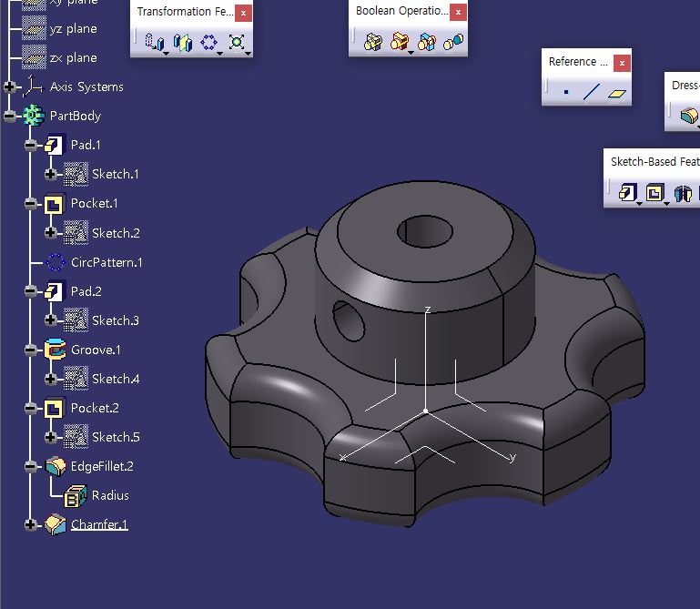Collapse the Pad.1 node
Screen dimensions: 700x609
(x=30, y=145)
